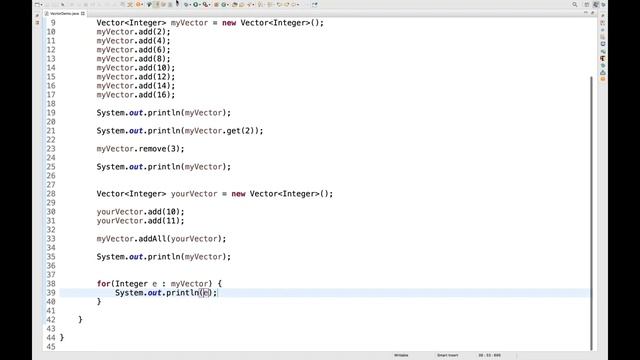Screen dimensions: 640x360
Task: Click line number 9 in the gutter
Action: 53,23
